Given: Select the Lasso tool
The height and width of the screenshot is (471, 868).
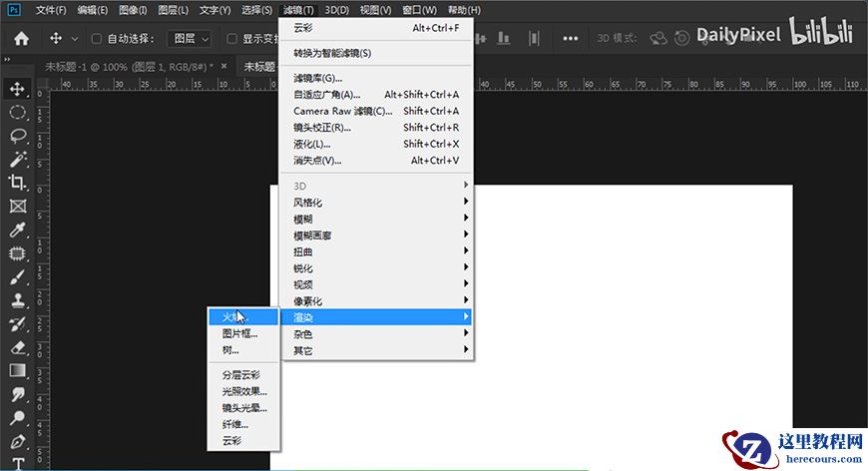Looking at the screenshot, I should [17, 136].
